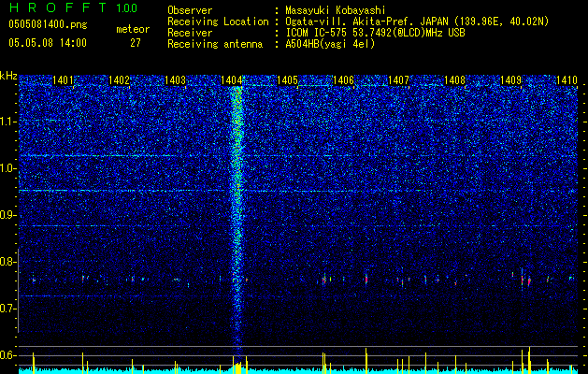The image size is (588, 374).
Task: Click the 1405 time axis label
Action: [287, 79]
